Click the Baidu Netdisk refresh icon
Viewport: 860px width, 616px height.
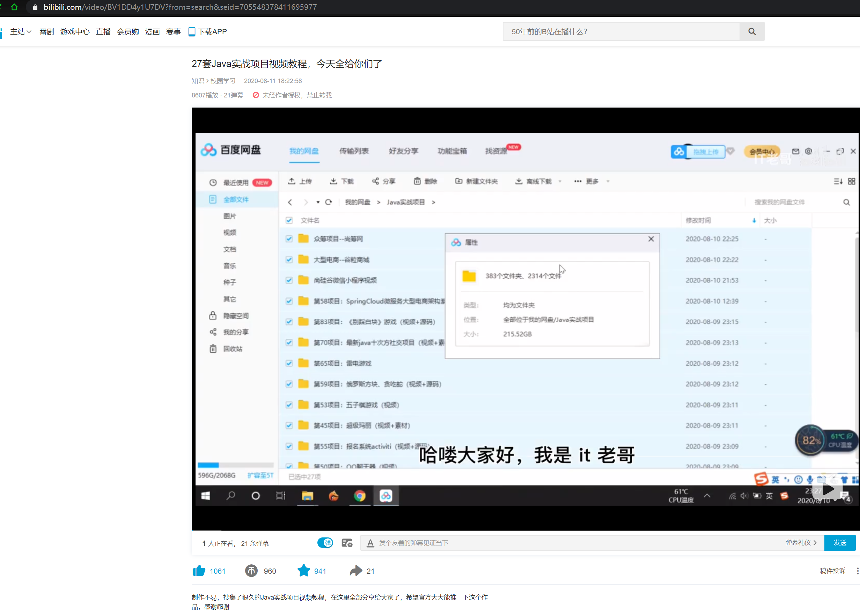click(328, 202)
